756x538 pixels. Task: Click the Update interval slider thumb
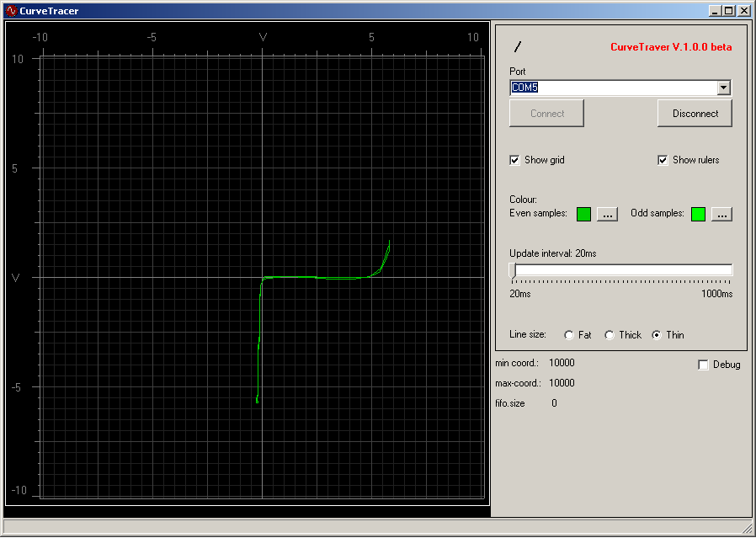(x=513, y=270)
